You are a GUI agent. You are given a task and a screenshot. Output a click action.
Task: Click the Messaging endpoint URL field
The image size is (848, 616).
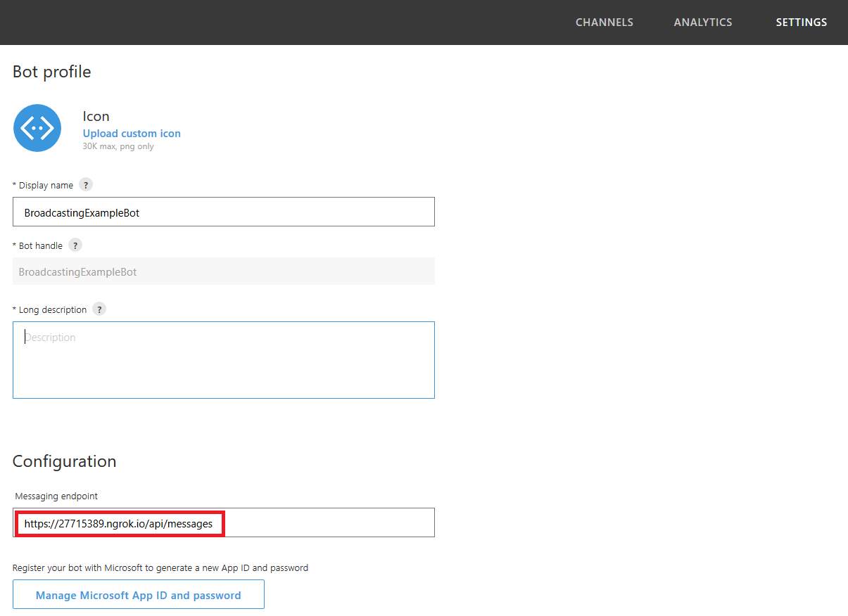pos(224,522)
